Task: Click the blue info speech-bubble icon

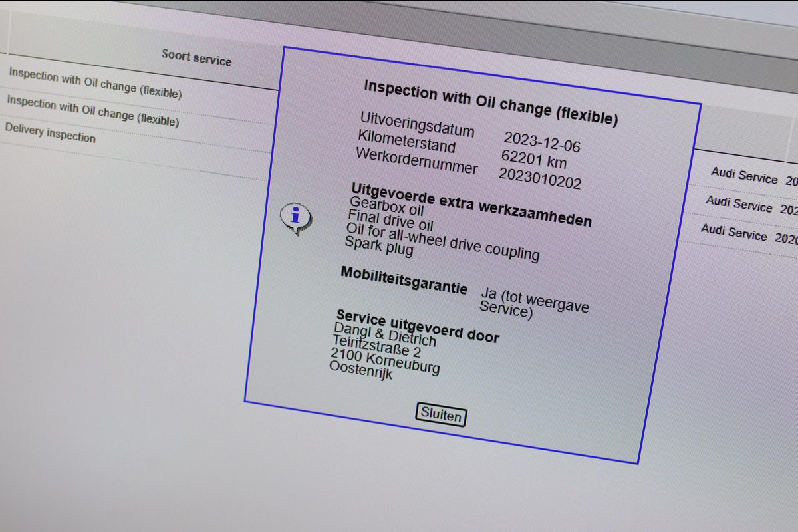Action: (x=295, y=219)
